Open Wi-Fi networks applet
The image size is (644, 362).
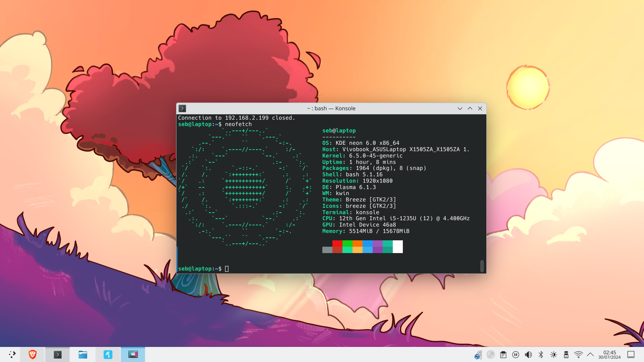coord(579,355)
